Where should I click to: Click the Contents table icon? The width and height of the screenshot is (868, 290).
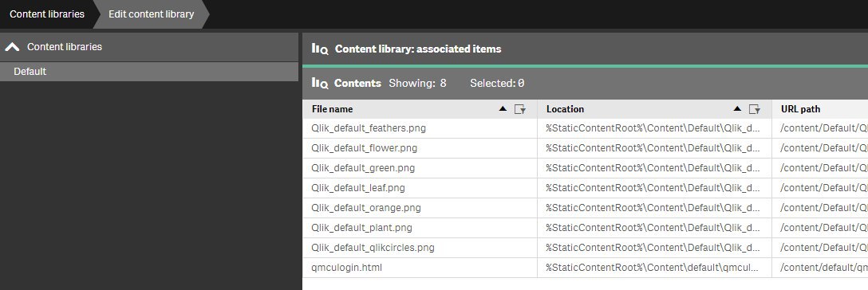pos(320,84)
